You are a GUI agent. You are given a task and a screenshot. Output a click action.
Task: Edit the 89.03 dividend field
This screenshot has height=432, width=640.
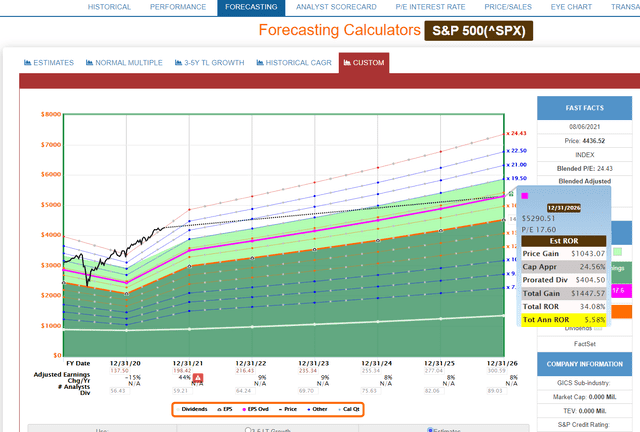pyautogui.click(x=496, y=391)
